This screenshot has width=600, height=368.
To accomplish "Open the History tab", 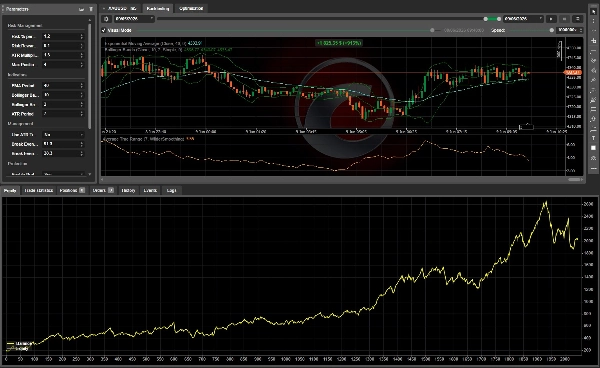I will tap(128, 190).
